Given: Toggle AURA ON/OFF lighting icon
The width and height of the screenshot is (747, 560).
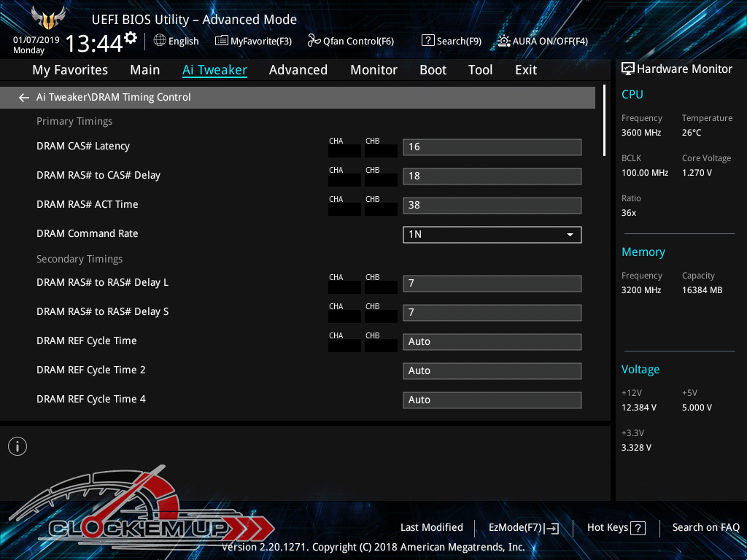Looking at the screenshot, I should click(x=504, y=41).
